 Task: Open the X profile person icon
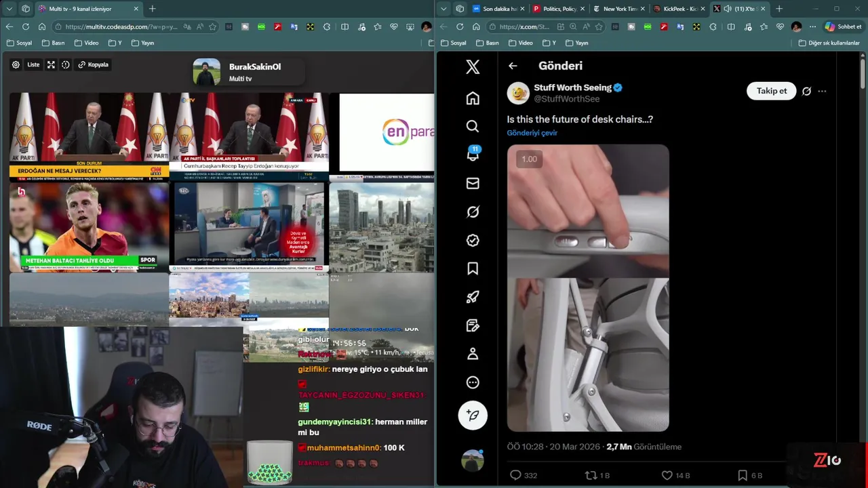[473, 354]
